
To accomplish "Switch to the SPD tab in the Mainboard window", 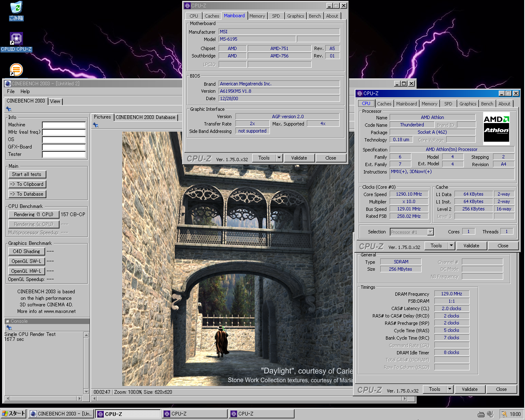I will tap(276, 16).
